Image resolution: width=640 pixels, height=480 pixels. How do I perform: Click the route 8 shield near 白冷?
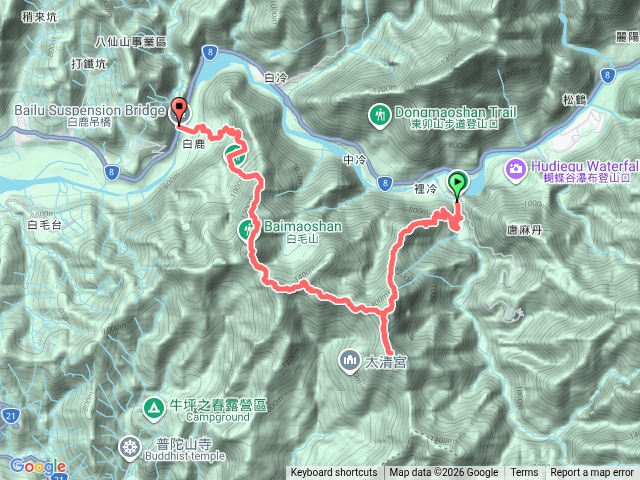click(210, 53)
